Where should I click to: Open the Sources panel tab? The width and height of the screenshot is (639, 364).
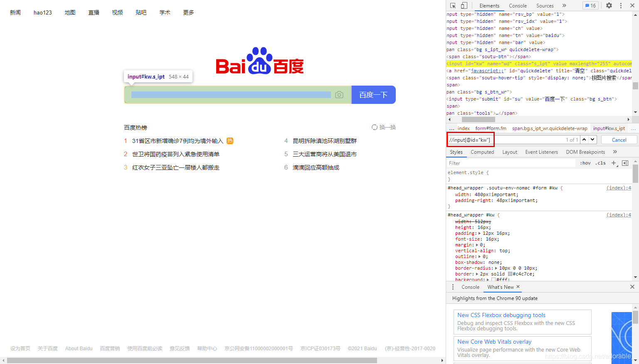coord(545,5)
